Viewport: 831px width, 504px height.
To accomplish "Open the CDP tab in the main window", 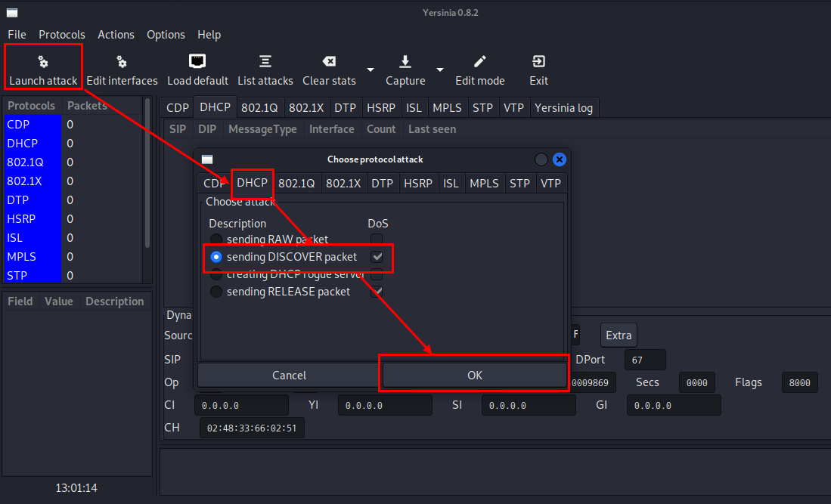I will (178, 107).
